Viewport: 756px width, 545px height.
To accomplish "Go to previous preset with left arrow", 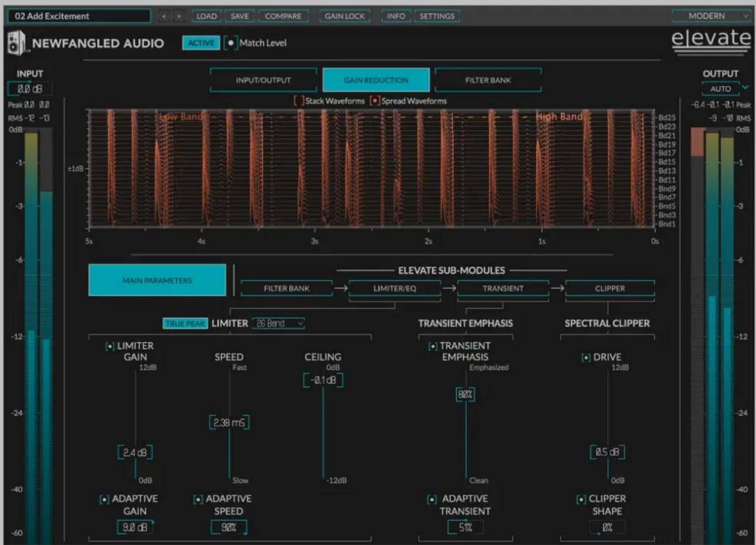I will click(x=164, y=16).
